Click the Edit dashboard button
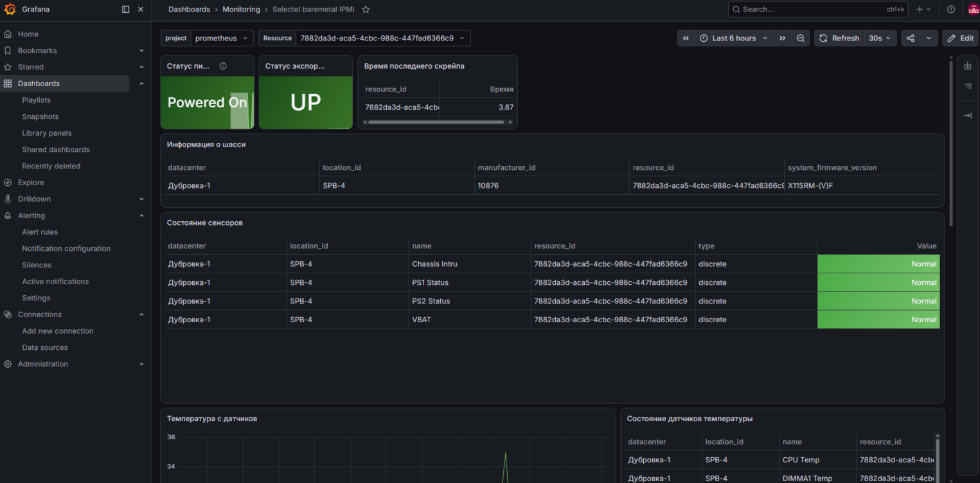This screenshot has width=980, height=483. pos(960,39)
